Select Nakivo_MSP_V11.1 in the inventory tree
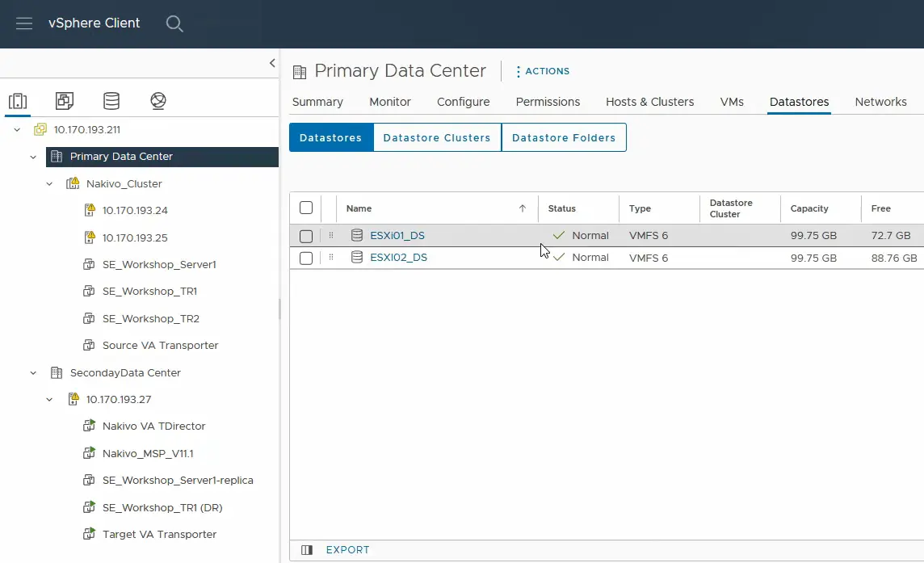Image resolution: width=924 pixels, height=563 pixels. [x=148, y=453]
